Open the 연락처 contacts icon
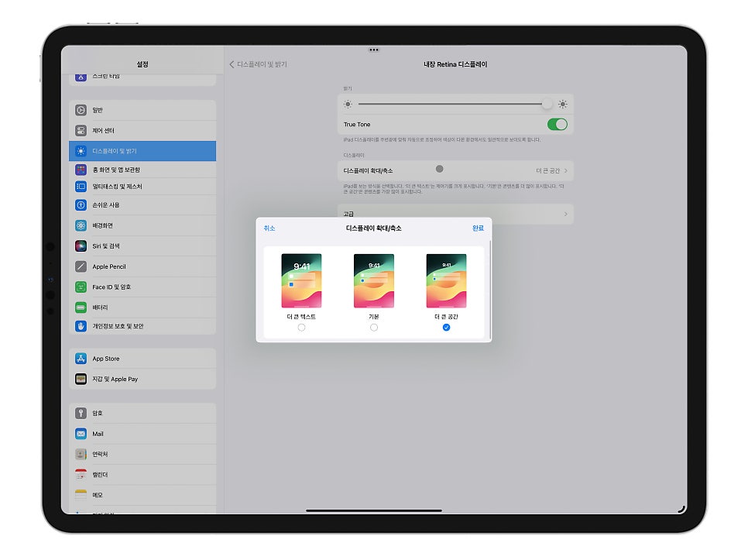This screenshot has width=748, height=560. (81, 454)
